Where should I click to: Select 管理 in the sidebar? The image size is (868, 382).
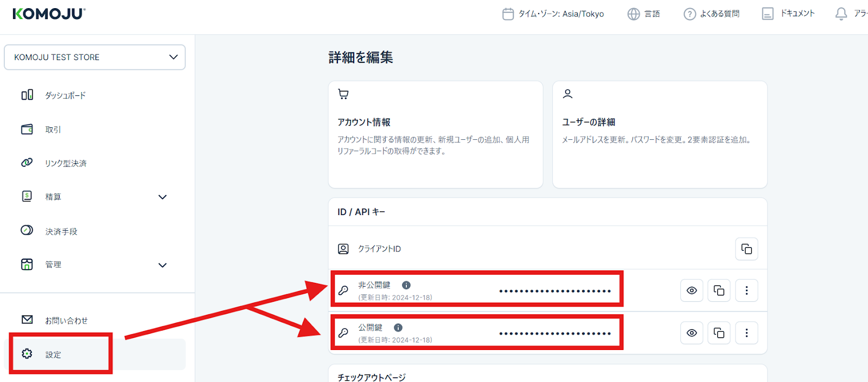53,264
